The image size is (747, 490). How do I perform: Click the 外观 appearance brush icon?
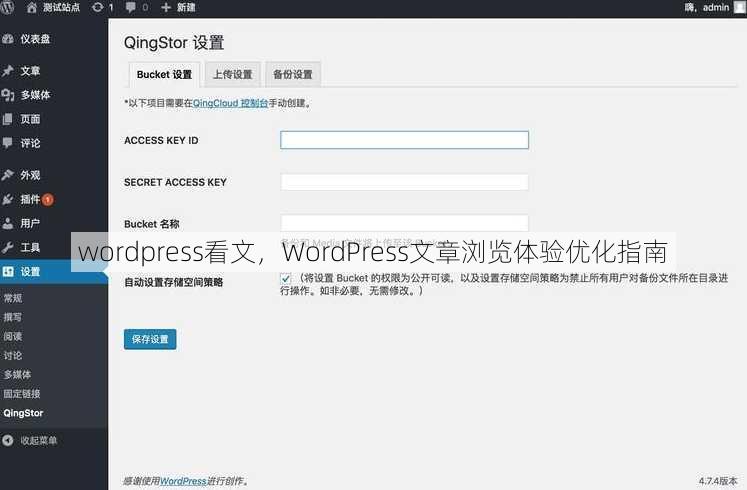8,175
